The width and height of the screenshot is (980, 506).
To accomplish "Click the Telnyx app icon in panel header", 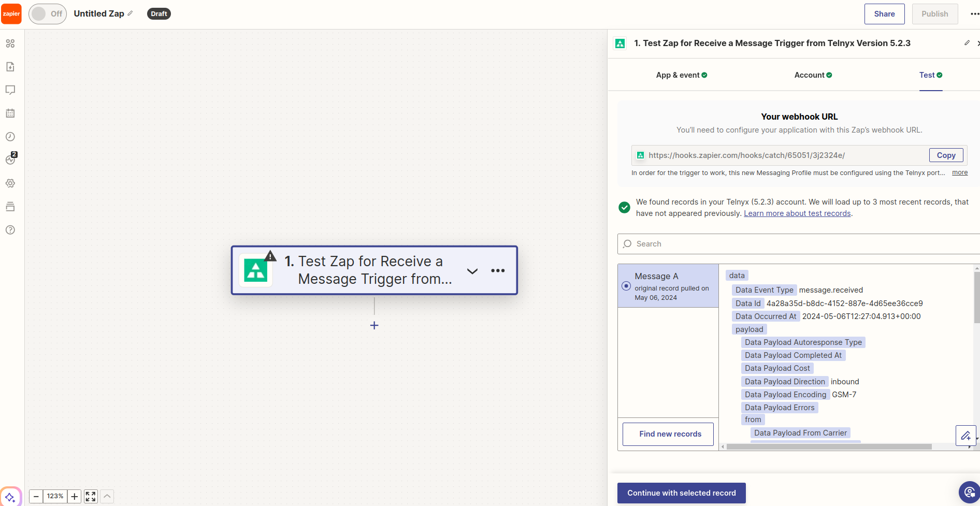I will 620,44.
